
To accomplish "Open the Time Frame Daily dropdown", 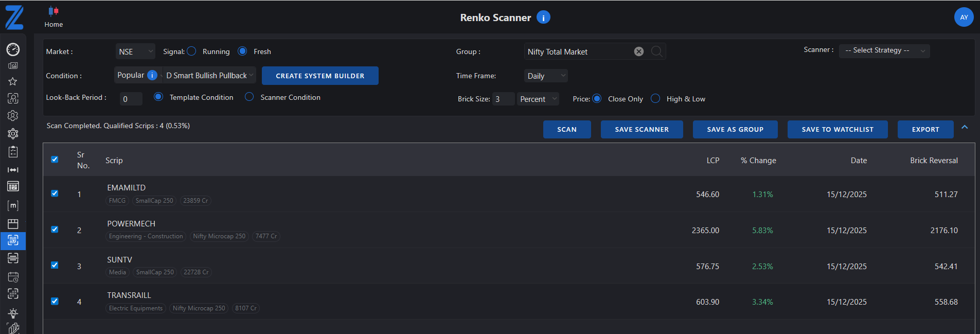I will [545, 76].
